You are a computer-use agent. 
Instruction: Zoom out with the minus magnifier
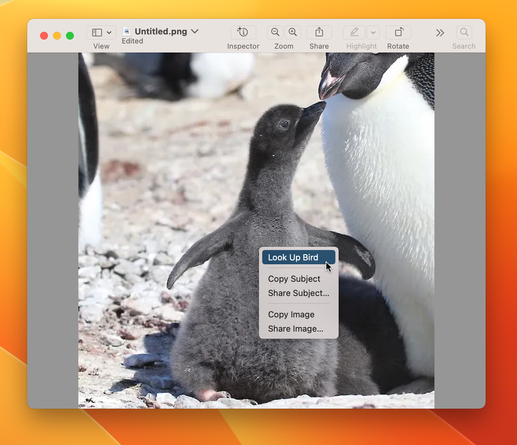click(275, 32)
